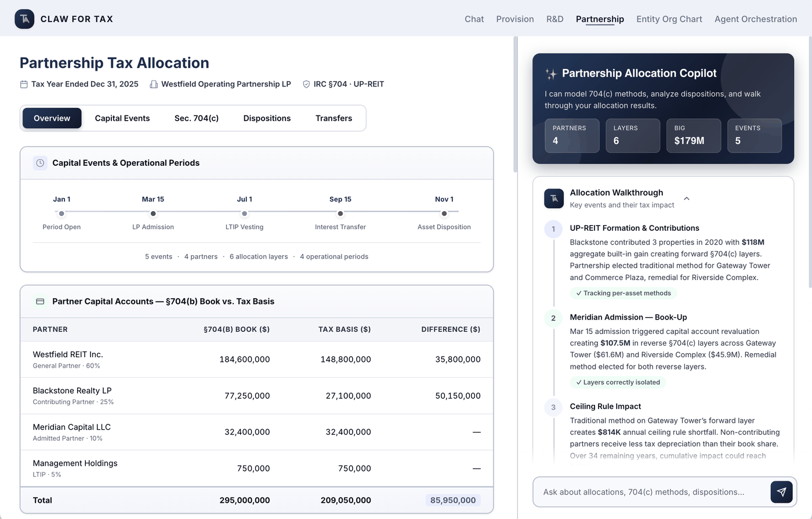Image resolution: width=812 pixels, height=519 pixels.
Task: Go to the R&D page
Action: pos(555,19)
